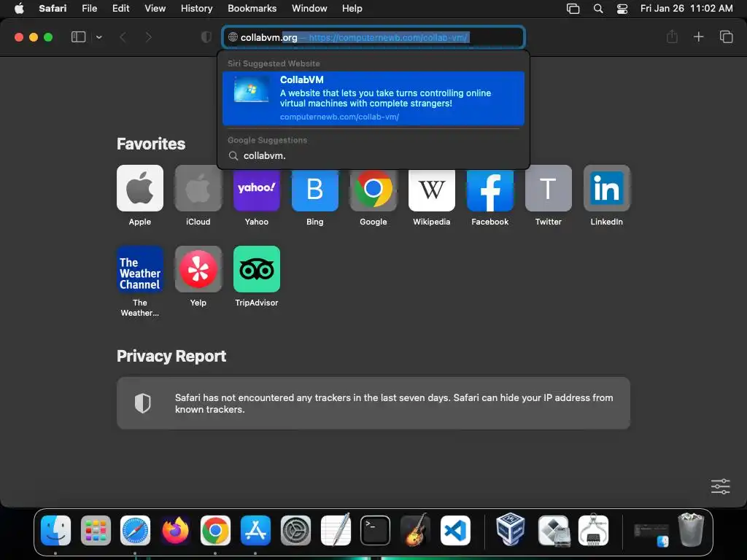Open the Help menu

[352, 9]
